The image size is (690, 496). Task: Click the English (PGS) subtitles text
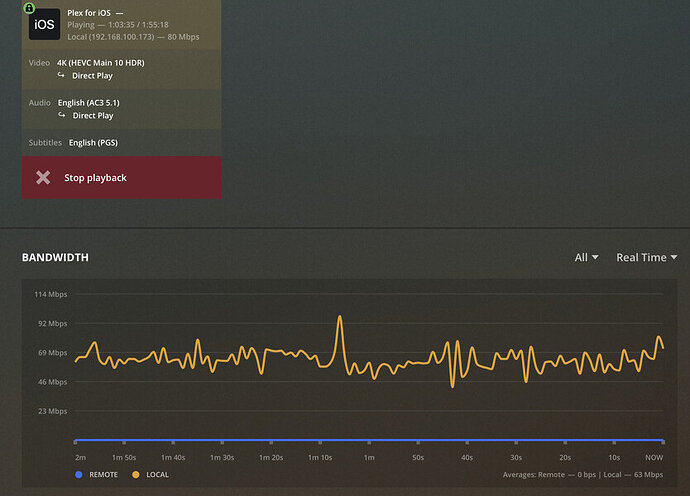pos(93,143)
